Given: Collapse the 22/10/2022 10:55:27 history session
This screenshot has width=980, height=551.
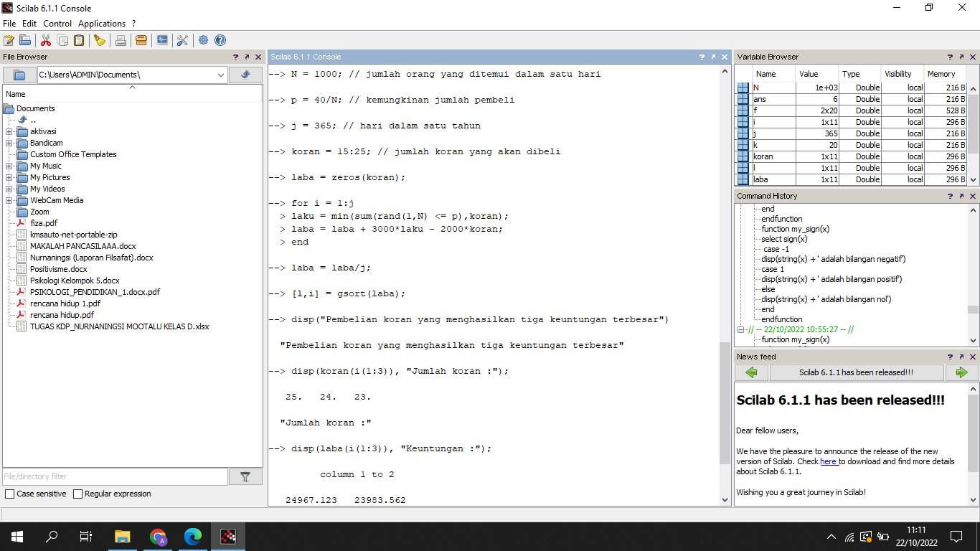Looking at the screenshot, I should [741, 329].
